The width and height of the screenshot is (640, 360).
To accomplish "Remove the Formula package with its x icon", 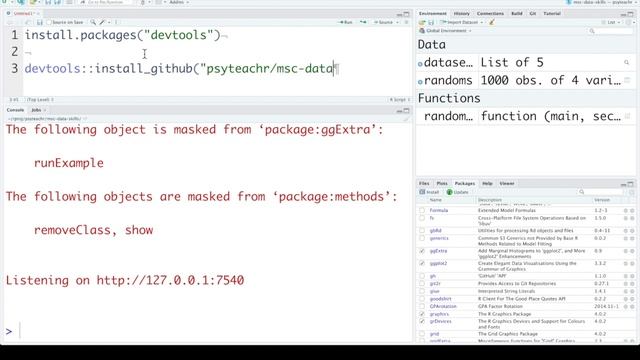I will [632, 211].
